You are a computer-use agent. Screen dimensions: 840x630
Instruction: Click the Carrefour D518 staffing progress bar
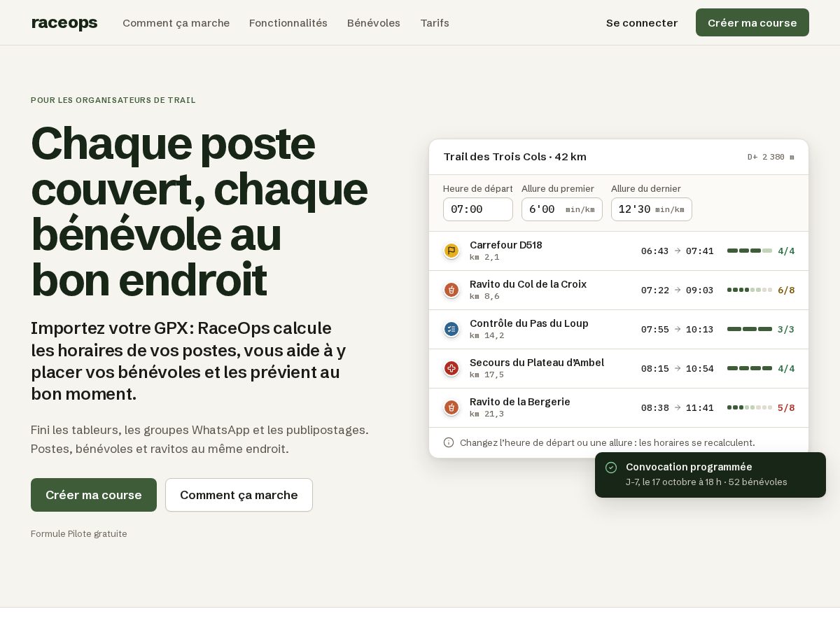pyautogui.click(x=750, y=251)
